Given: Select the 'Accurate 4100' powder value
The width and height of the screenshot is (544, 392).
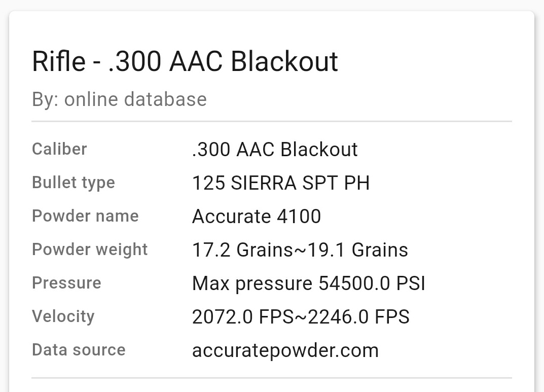Looking at the screenshot, I should point(256,217).
